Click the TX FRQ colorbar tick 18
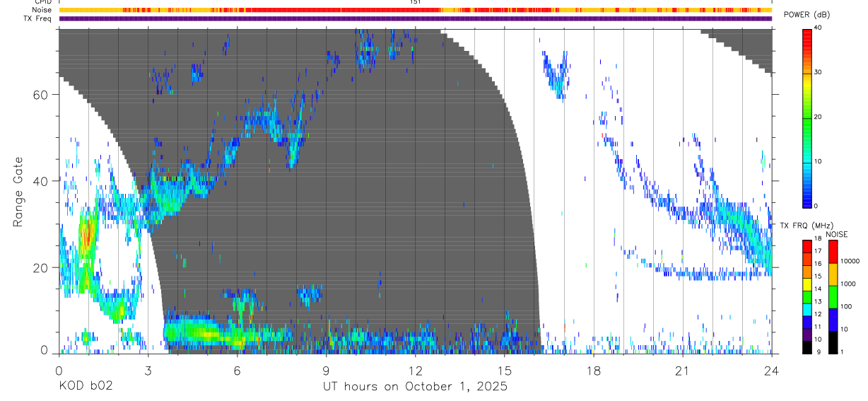 [x=818, y=239]
